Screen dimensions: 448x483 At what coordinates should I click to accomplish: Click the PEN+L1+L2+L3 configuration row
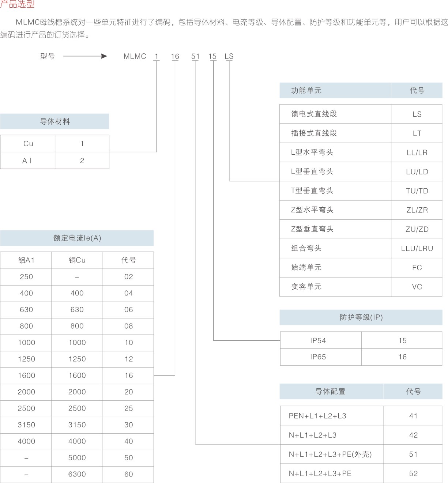point(317,416)
